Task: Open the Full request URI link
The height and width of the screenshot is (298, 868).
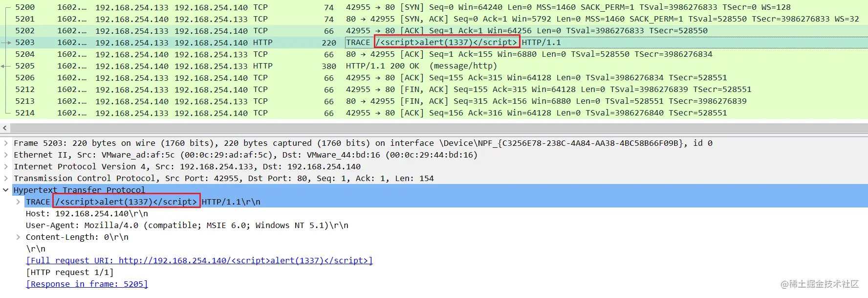Action: point(199,261)
